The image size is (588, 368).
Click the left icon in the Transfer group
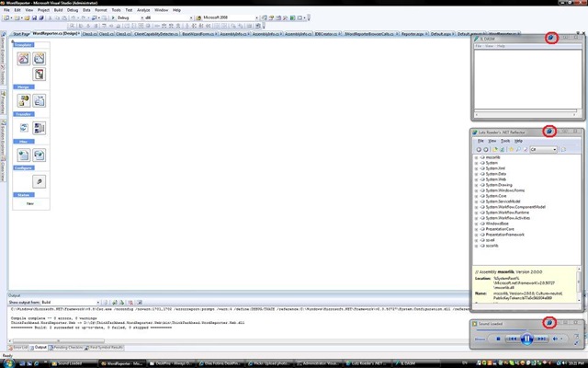coord(24,128)
